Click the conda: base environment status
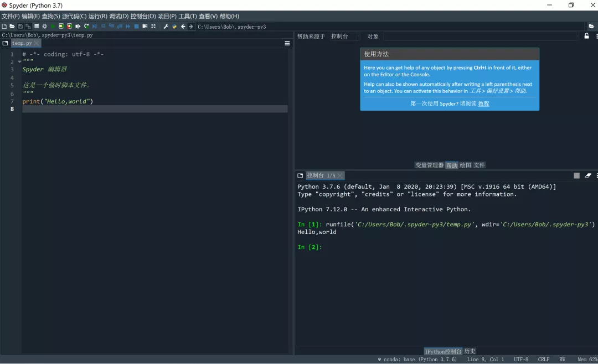 (x=418, y=360)
